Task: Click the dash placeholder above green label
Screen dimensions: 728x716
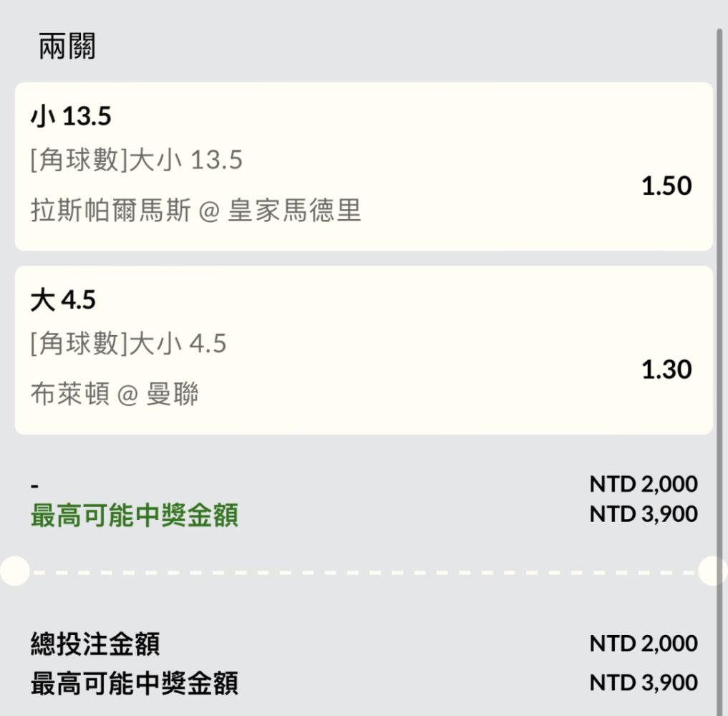Action: click(35, 486)
